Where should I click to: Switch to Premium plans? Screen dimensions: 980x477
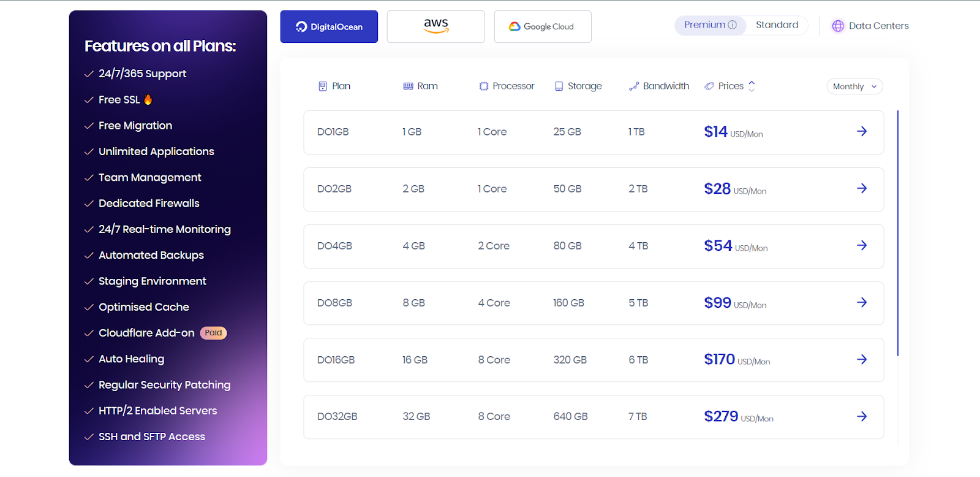710,25
